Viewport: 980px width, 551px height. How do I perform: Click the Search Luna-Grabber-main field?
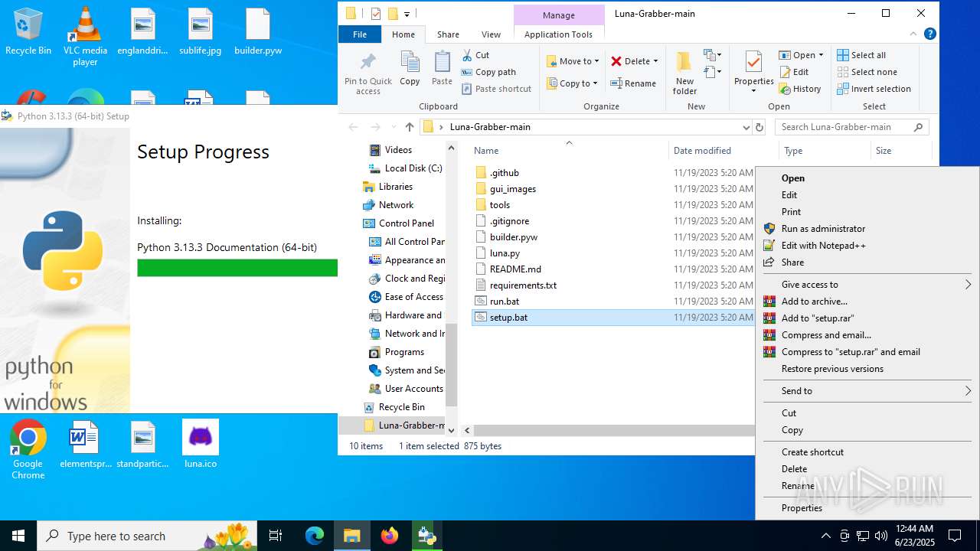pos(851,127)
